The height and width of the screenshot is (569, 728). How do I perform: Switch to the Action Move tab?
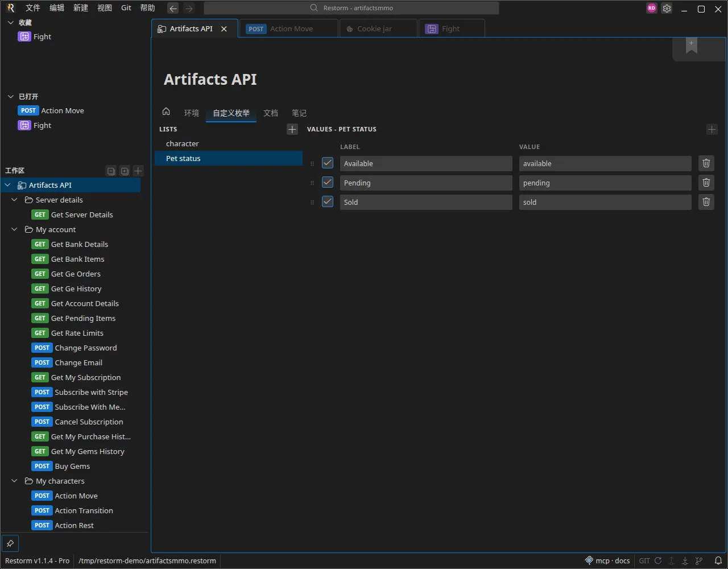pos(289,29)
